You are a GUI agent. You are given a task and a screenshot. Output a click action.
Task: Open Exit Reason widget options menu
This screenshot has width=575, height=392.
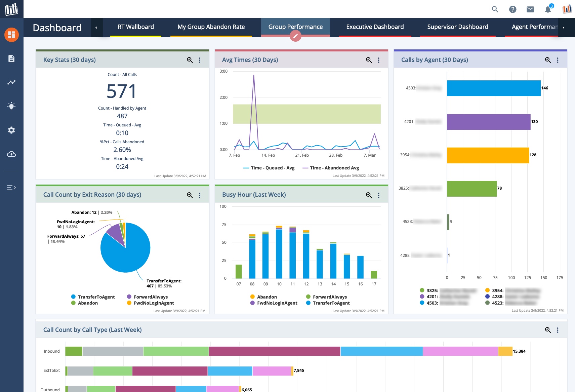[x=200, y=195]
